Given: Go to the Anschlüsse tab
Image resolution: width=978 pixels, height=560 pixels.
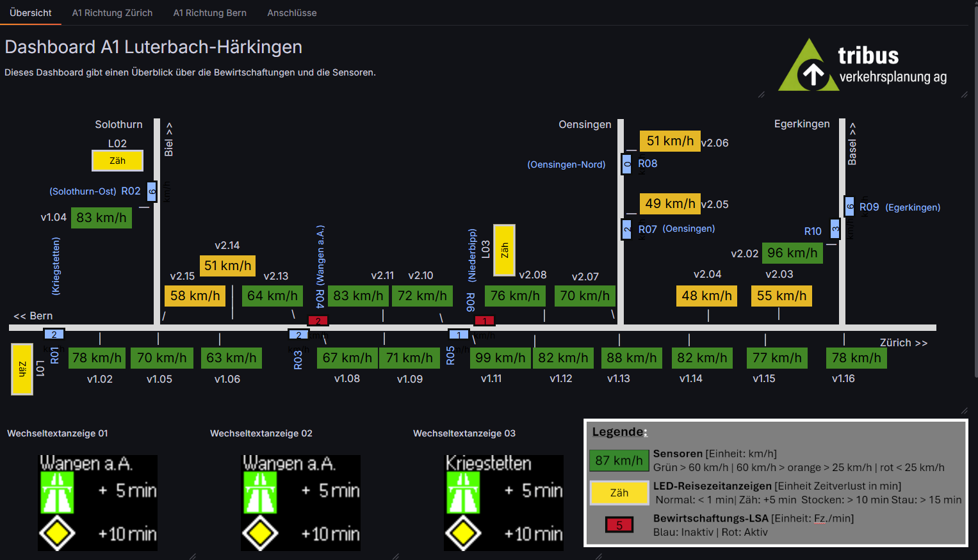Looking at the screenshot, I should 292,13.
